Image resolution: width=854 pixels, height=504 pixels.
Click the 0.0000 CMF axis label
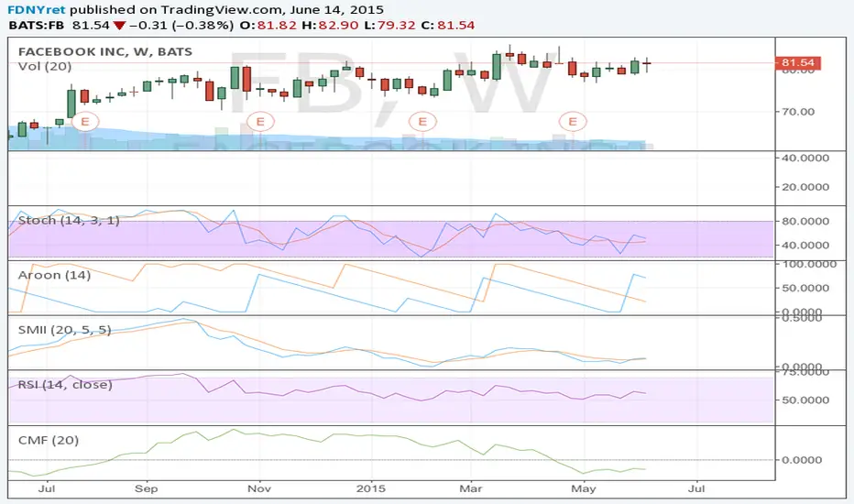tap(802, 460)
